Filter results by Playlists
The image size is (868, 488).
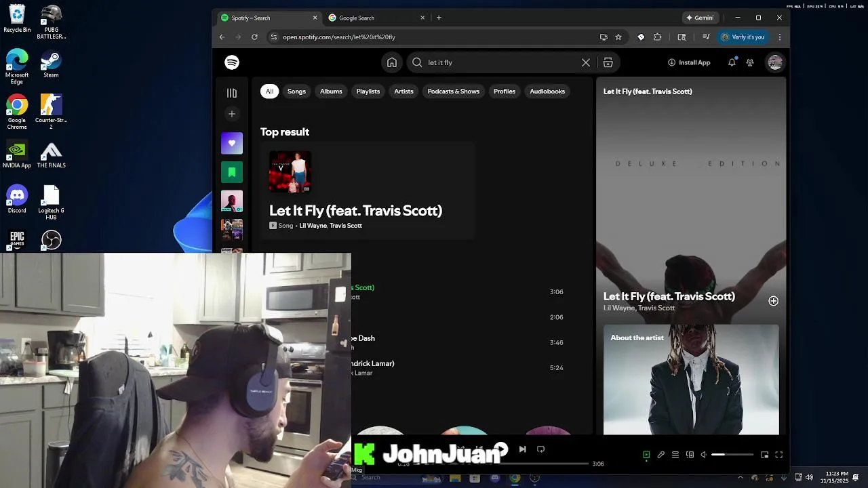(368, 91)
